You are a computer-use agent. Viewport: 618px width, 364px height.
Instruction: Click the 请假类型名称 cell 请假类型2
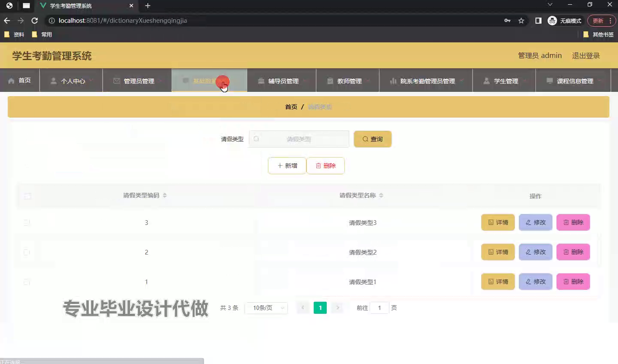[x=363, y=252]
